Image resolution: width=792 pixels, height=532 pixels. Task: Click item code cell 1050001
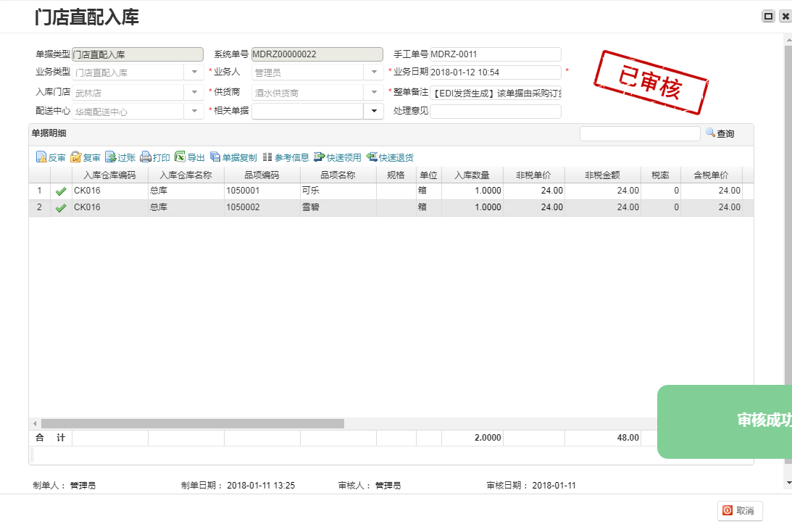262,191
